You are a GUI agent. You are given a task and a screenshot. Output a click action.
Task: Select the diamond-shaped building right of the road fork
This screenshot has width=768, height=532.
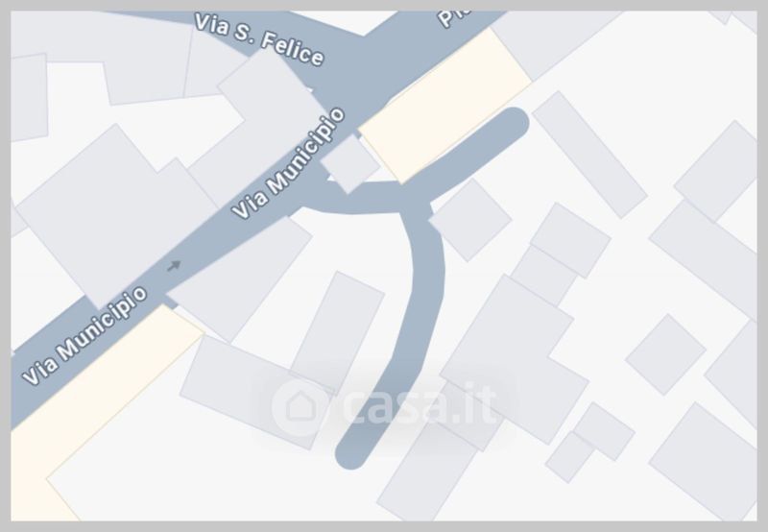(470, 220)
